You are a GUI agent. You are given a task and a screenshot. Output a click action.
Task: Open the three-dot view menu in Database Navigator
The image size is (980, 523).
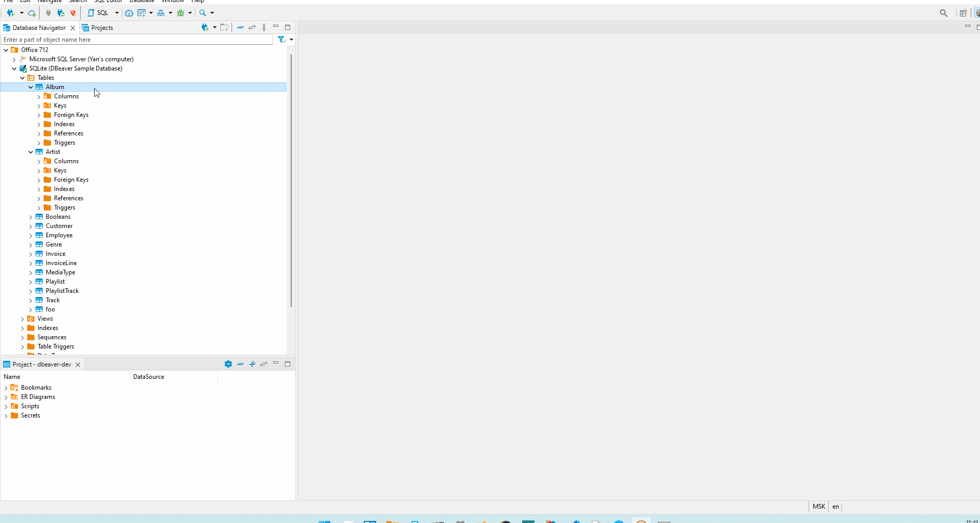[x=264, y=27]
